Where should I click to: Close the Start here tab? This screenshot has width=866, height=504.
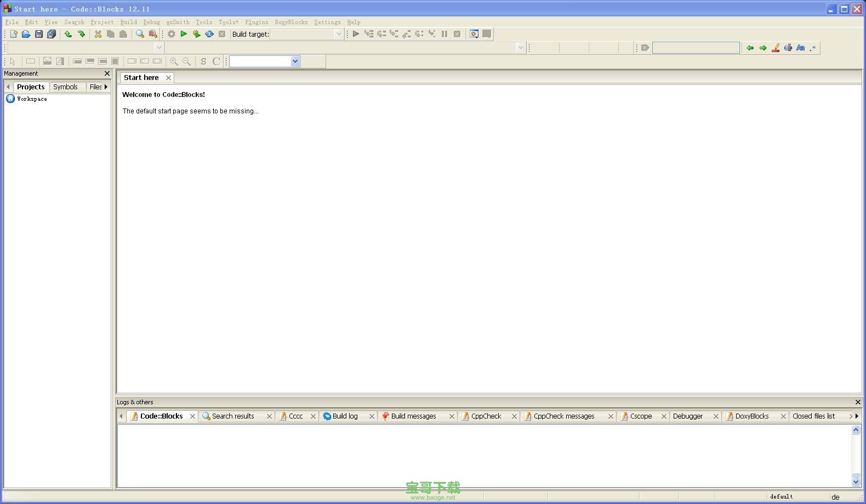pyautogui.click(x=168, y=78)
